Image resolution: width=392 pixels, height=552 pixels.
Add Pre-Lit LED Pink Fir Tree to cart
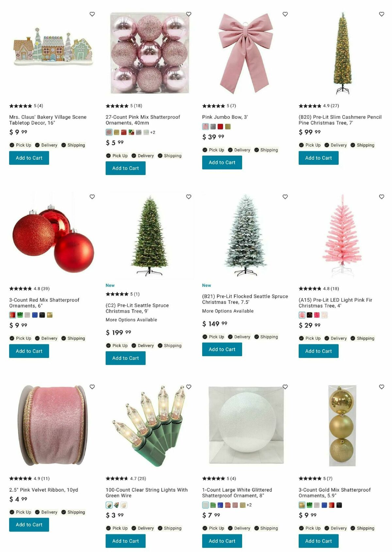[318, 351]
